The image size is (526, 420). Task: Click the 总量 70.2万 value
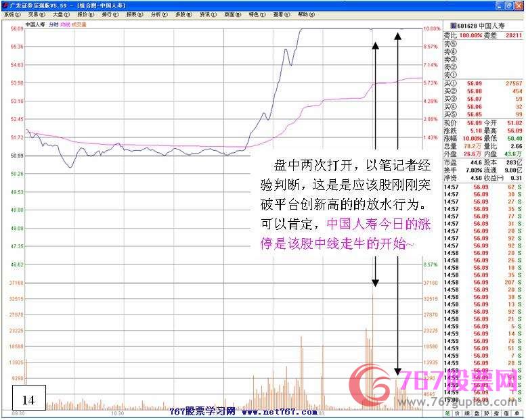click(473, 146)
